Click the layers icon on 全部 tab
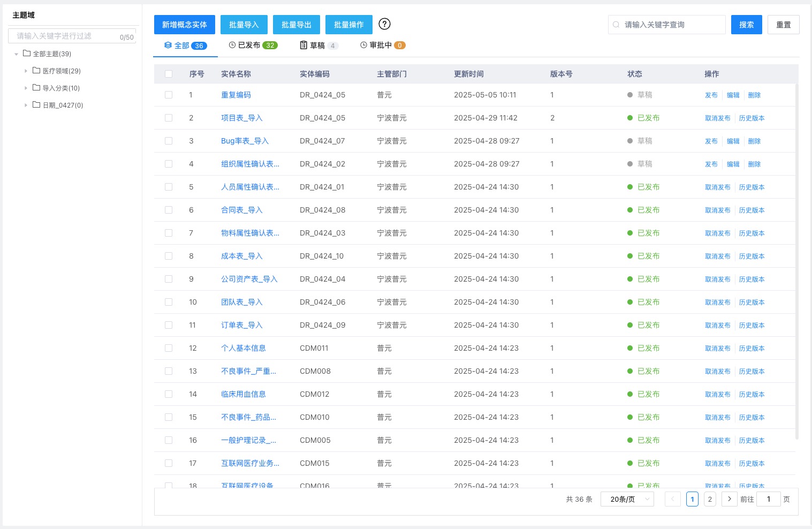The image size is (812, 529). pos(168,46)
